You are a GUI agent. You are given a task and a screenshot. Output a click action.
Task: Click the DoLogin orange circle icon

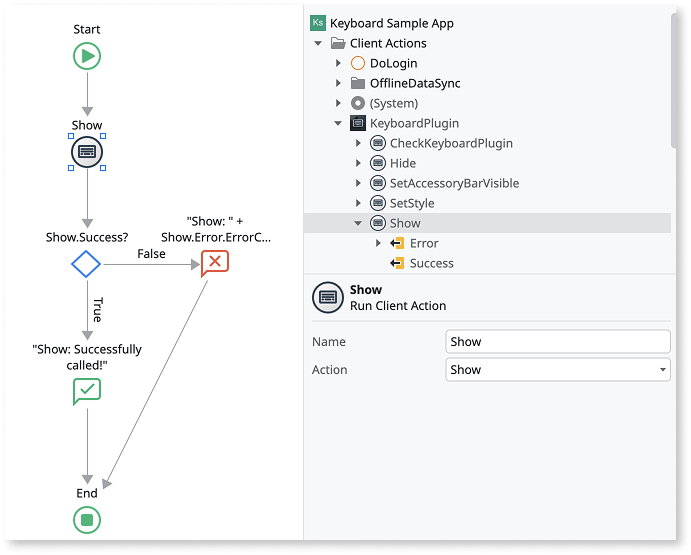click(x=358, y=63)
